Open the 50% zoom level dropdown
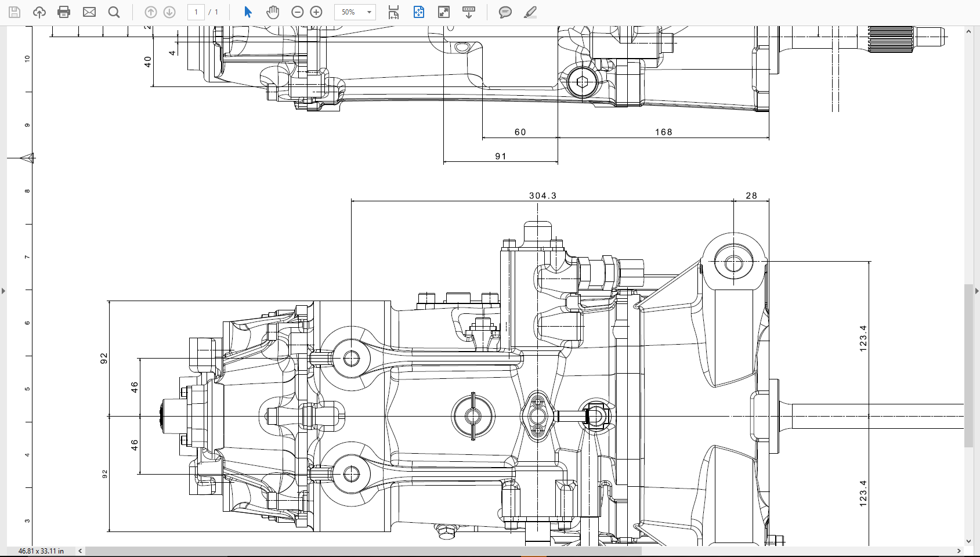Screen dimensions: 980x557 pyautogui.click(x=355, y=12)
